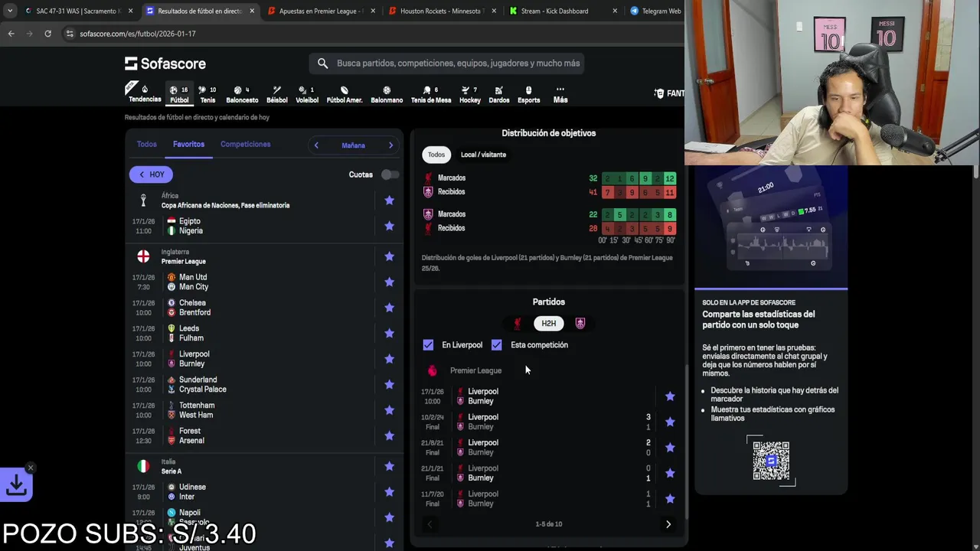Click the Italia flag icon
Screen dimensions: 980x551
click(143, 466)
